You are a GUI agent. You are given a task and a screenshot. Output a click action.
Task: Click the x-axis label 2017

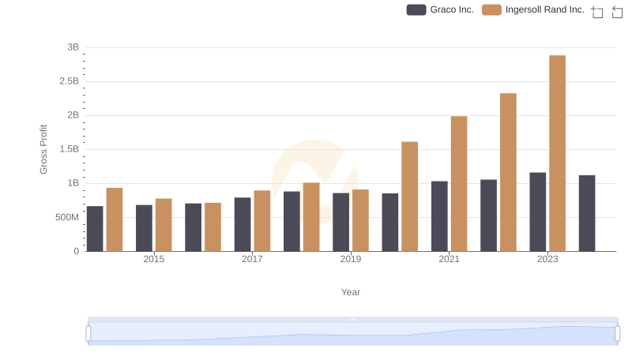click(x=252, y=259)
